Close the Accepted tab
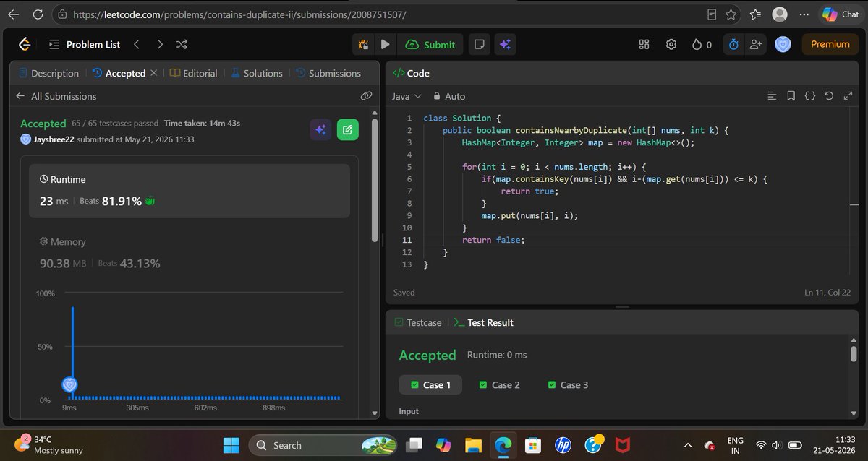This screenshot has width=868, height=461. 153,73
